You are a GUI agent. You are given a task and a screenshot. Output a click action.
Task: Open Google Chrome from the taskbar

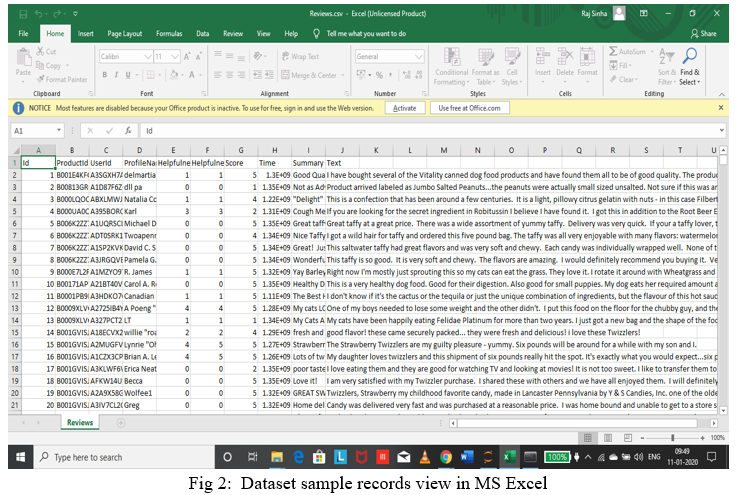[446, 457]
